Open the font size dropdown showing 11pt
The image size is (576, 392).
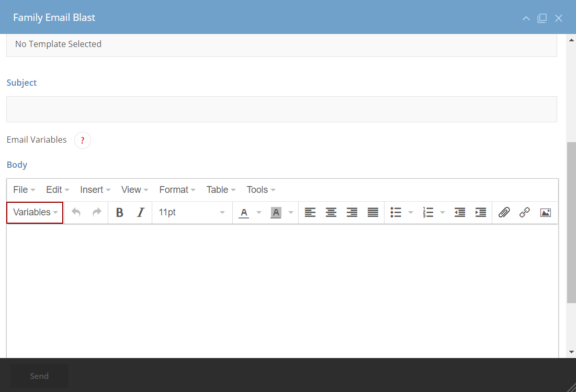192,212
